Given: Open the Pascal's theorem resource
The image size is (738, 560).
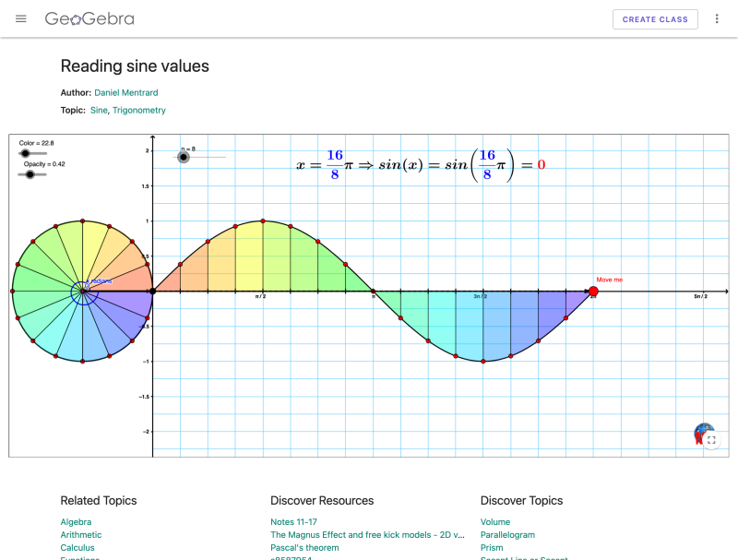Looking at the screenshot, I should point(304,547).
